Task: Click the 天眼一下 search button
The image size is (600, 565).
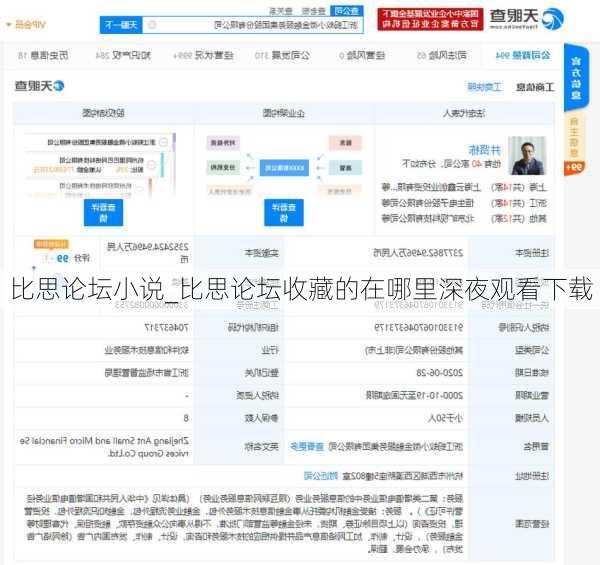Action: (121, 25)
